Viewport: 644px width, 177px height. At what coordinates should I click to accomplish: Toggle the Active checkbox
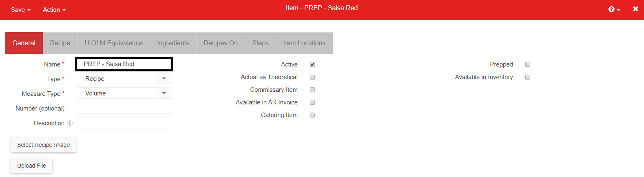click(312, 64)
